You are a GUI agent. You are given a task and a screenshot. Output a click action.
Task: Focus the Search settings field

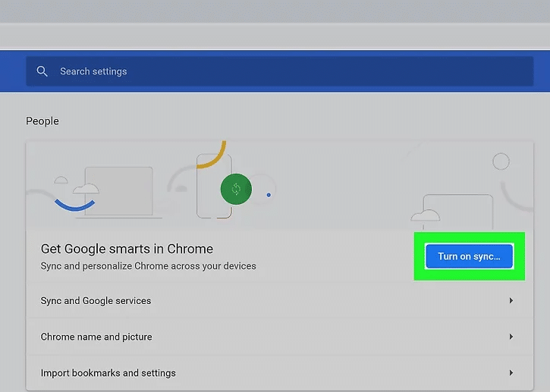(x=280, y=71)
